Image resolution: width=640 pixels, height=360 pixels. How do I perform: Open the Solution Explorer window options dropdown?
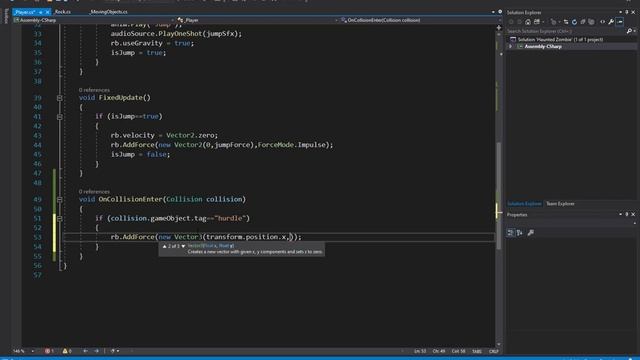620,12
